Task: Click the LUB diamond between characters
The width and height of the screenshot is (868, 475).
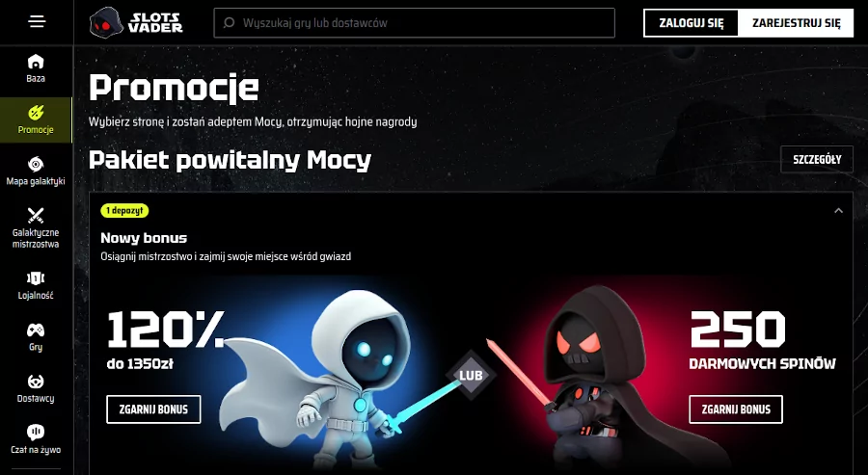Action: (471, 376)
